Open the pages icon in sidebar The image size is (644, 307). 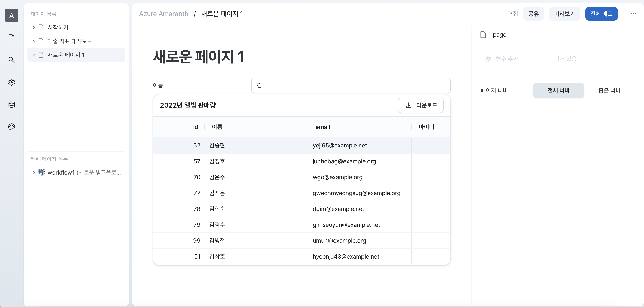(x=12, y=38)
